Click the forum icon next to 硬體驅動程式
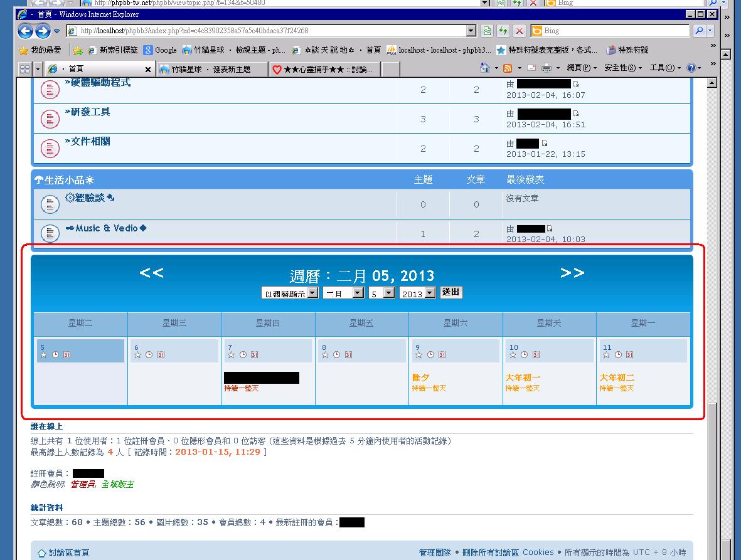Image resolution: width=741 pixels, height=560 pixels. (50, 90)
